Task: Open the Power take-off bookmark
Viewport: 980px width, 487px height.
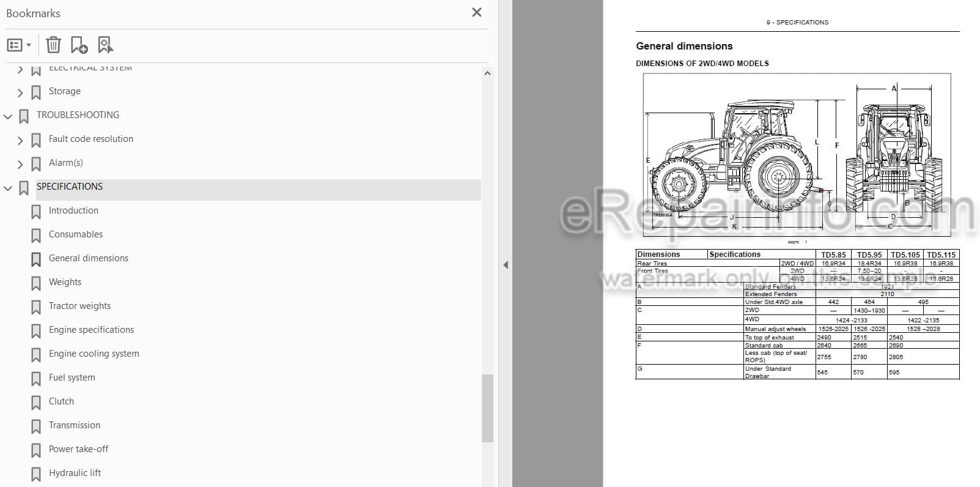Action: (x=78, y=449)
